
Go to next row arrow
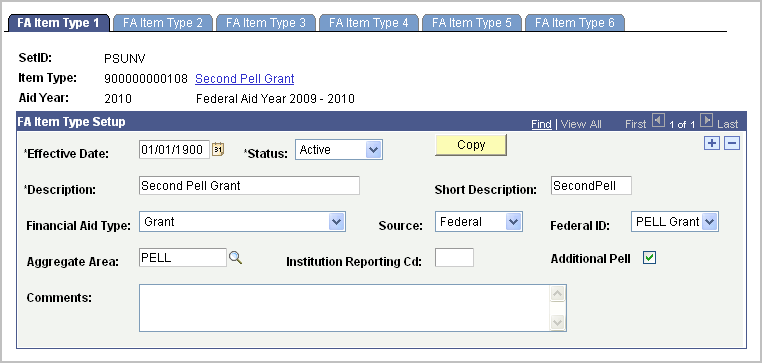706,120
